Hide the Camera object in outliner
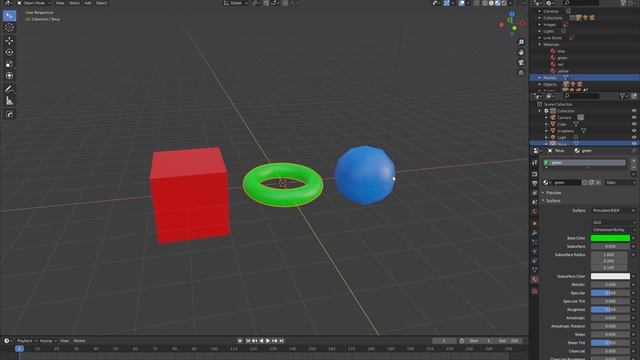Image resolution: width=640 pixels, height=360 pixels. (x=634, y=118)
